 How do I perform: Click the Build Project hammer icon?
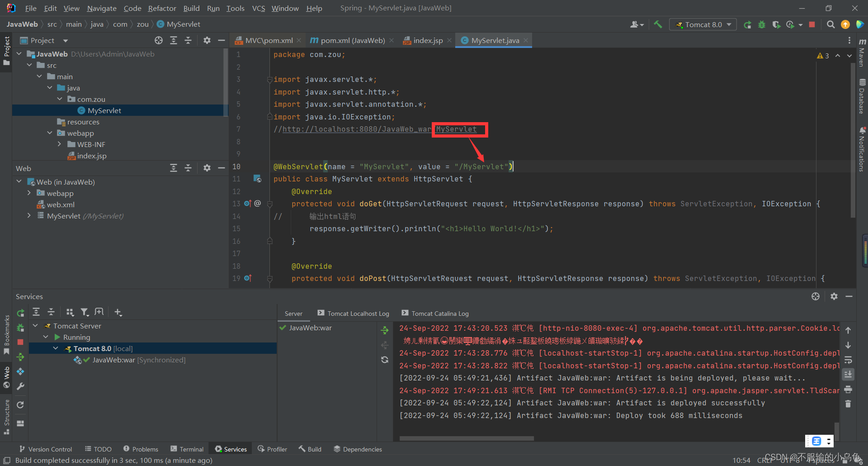click(x=658, y=24)
